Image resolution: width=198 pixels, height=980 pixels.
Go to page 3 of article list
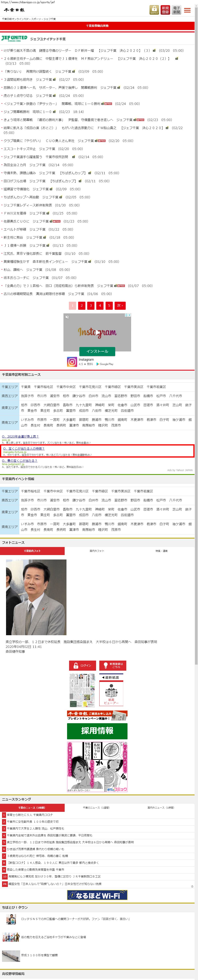91,305
